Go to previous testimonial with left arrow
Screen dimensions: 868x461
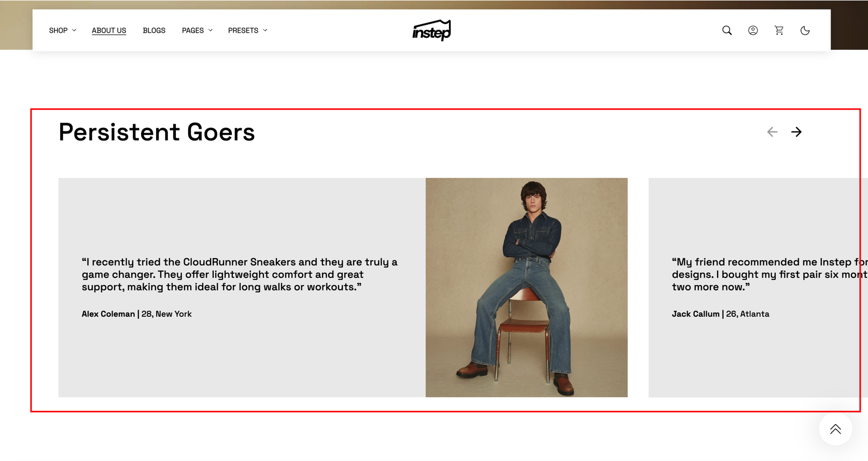click(x=772, y=132)
